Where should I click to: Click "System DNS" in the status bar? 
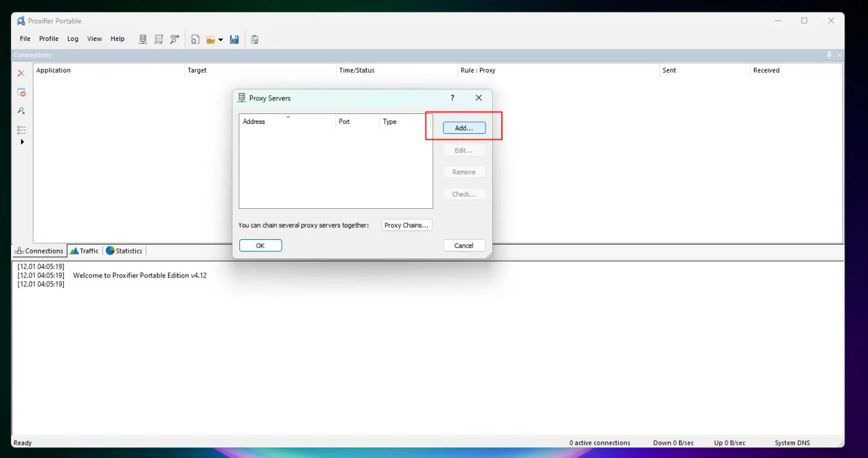tap(792, 443)
